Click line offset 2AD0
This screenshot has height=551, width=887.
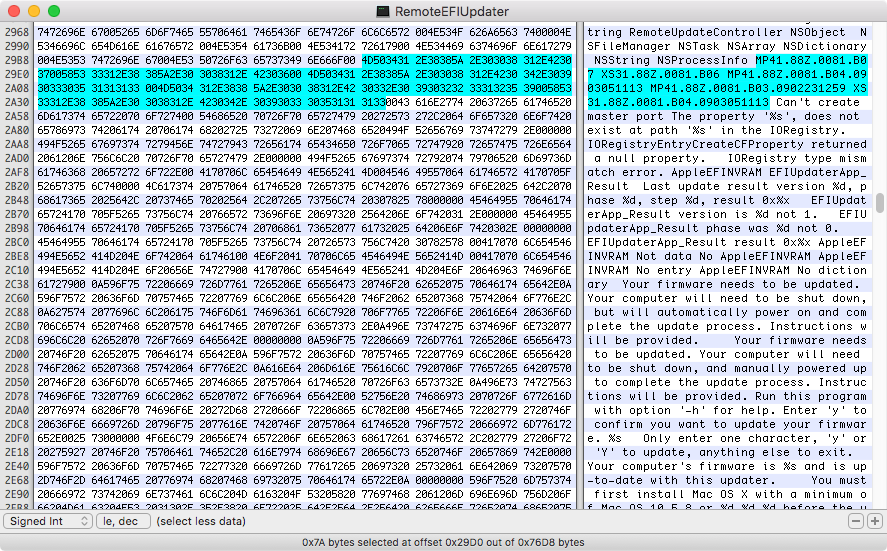(17, 158)
